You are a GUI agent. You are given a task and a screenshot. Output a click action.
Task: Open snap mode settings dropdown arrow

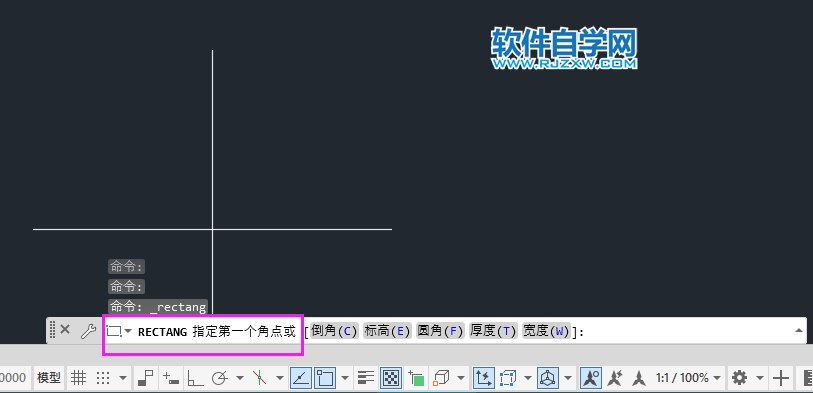123,378
